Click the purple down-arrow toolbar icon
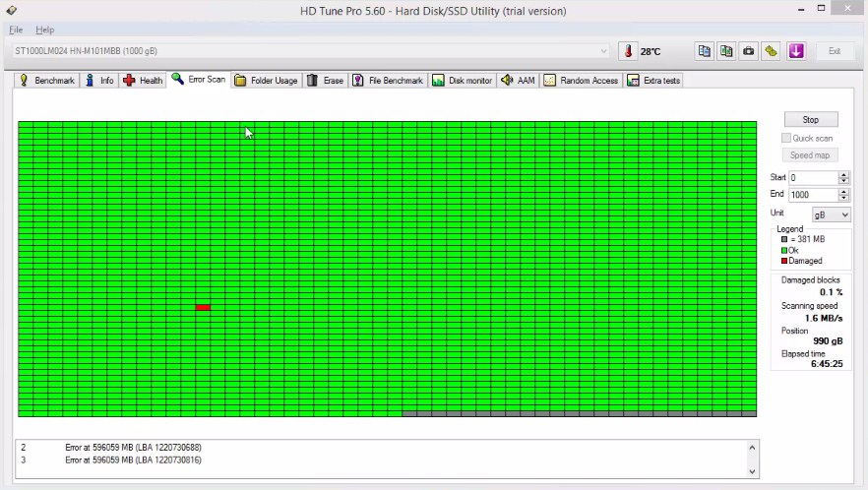 [796, 51]
